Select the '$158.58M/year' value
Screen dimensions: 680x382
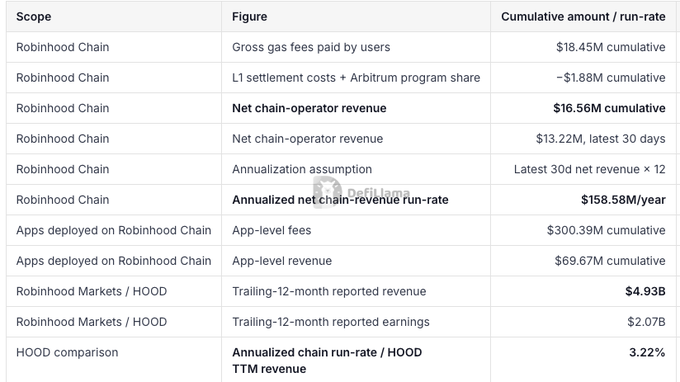coord(623,200)
